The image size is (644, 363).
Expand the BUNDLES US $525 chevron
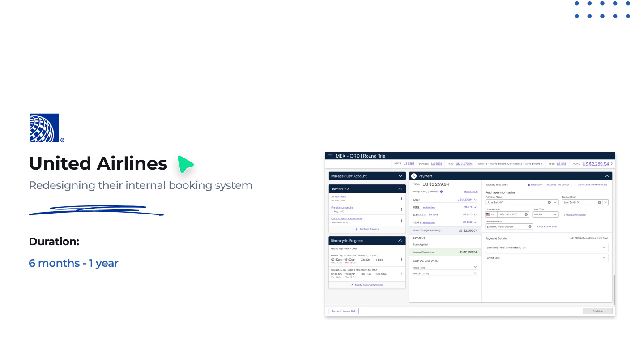(x=475, y=215)
